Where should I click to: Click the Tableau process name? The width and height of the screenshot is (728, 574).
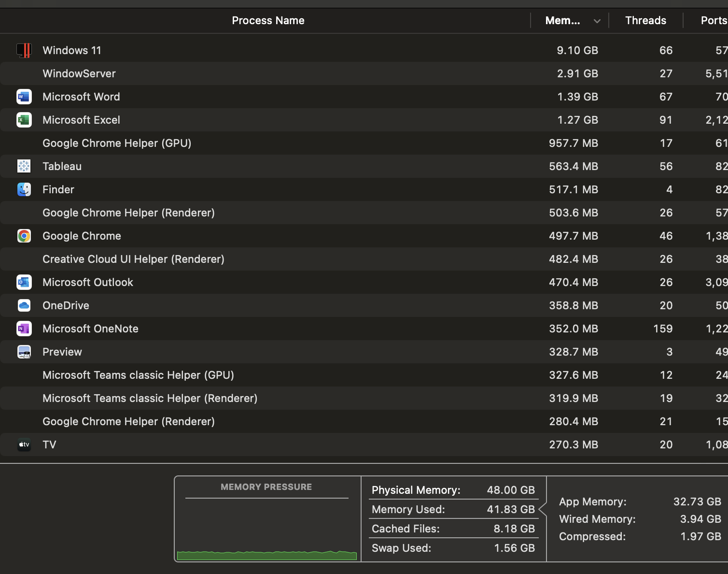(x=62, y=166)
